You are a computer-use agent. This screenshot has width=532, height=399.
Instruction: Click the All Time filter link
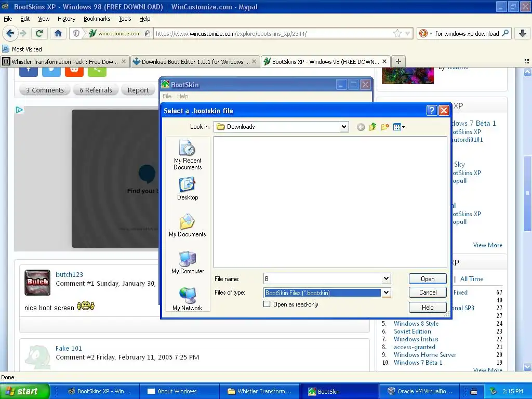(472, 279)
